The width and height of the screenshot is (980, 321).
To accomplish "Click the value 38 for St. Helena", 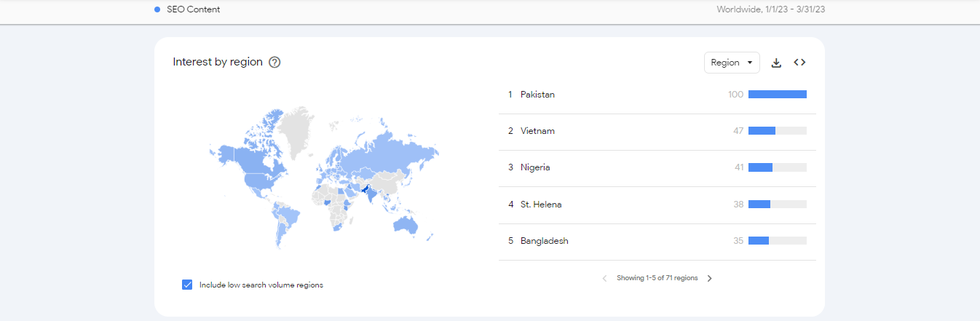I will coord(738,205).
